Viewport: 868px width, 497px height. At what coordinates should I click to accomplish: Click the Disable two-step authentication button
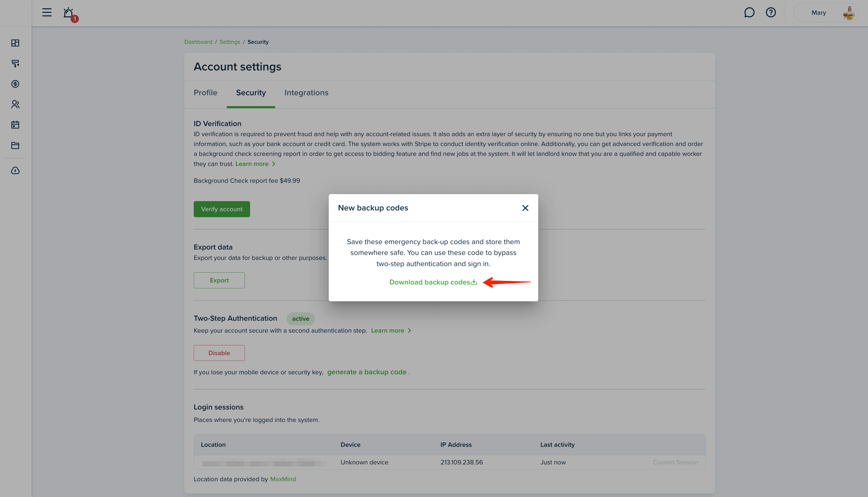[x=219, y=353]
